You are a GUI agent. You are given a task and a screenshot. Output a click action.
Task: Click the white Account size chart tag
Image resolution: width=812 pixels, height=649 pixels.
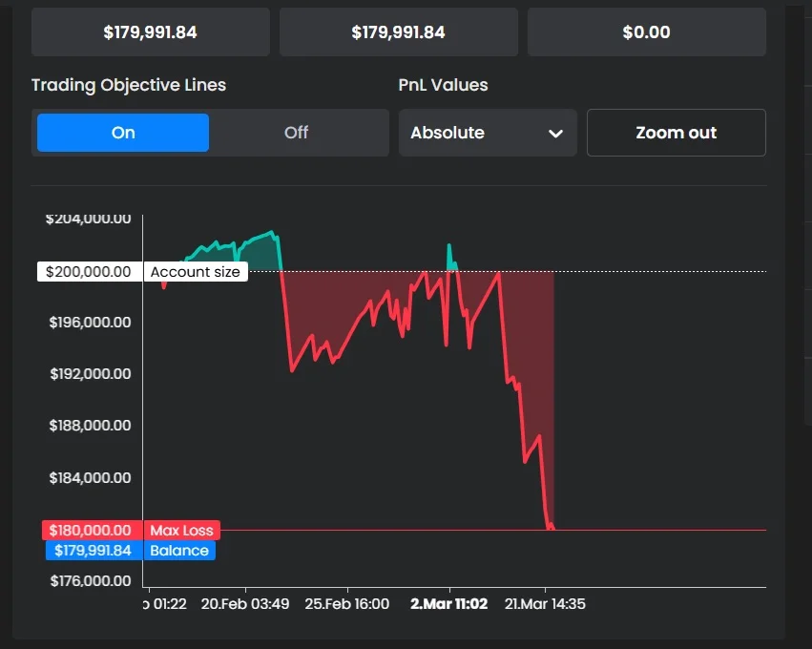click(x=196, y=272)
